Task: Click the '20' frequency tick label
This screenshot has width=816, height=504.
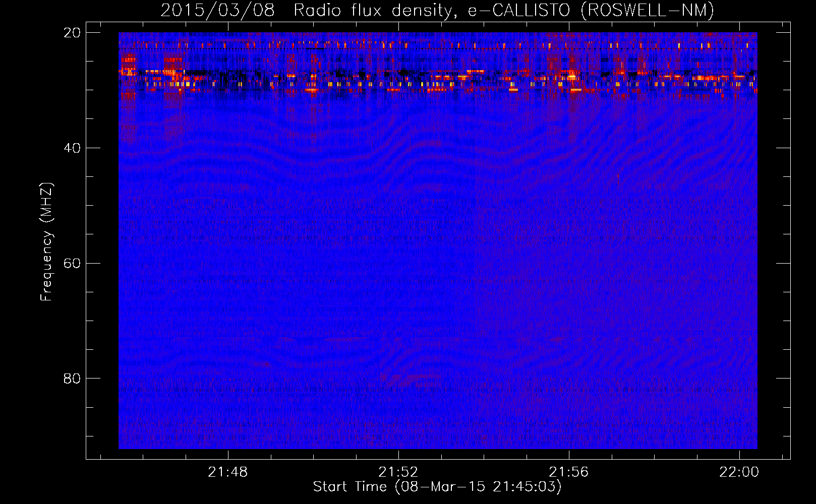Action: click(x=72, y=33)
